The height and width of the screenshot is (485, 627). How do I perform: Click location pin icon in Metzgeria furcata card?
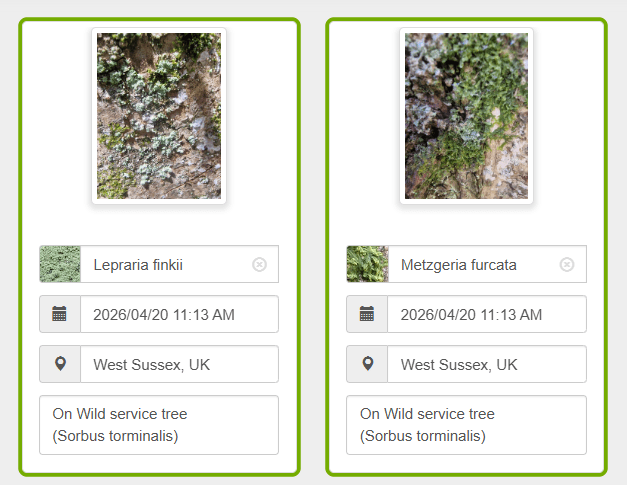[x=367, y=364]
